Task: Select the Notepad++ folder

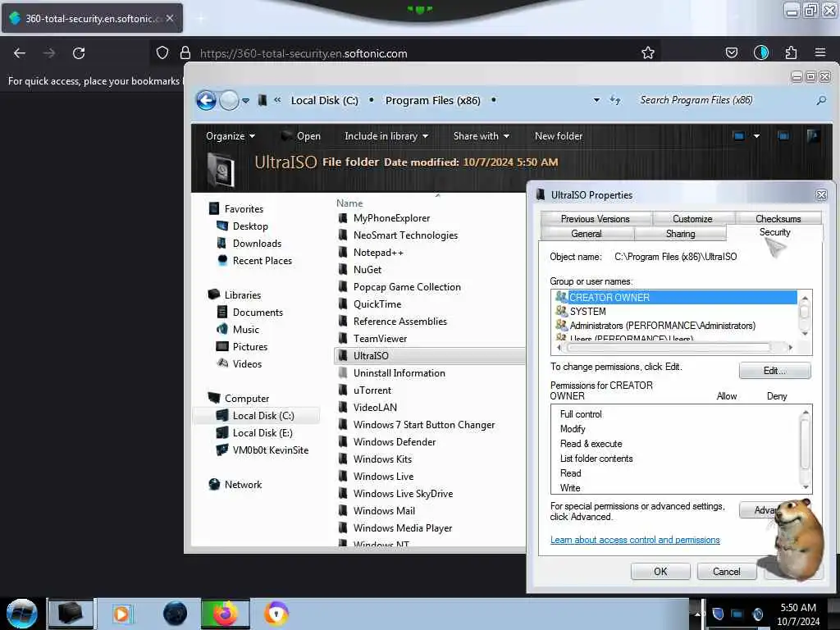Action: [377, 253]
